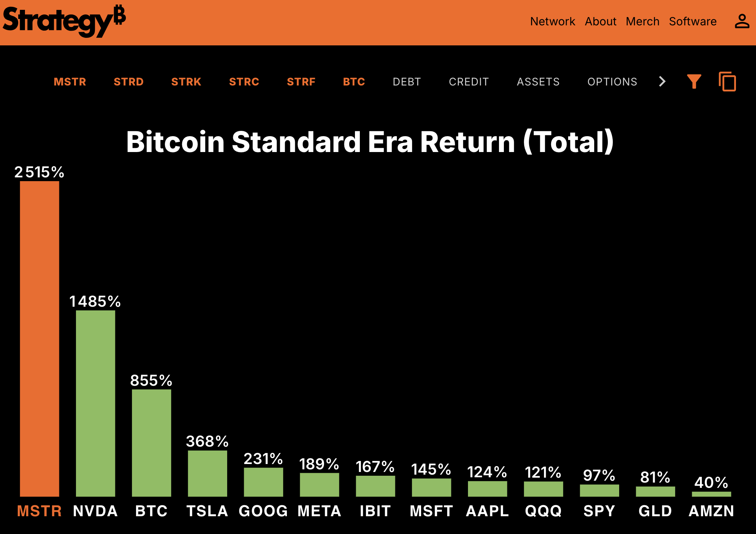This screenshot has width=756, height=534.
Task: Go to the About page
Action: [x=600, y=22]
